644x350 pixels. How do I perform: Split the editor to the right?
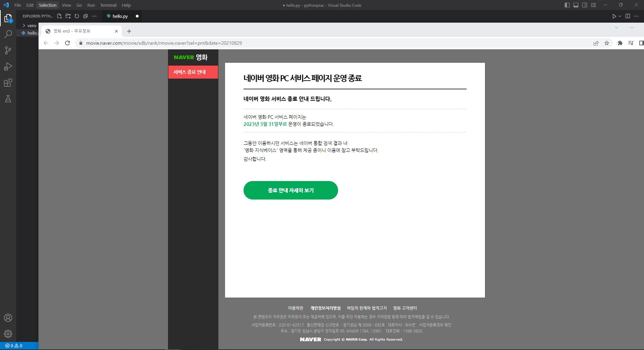pos(628,16)
